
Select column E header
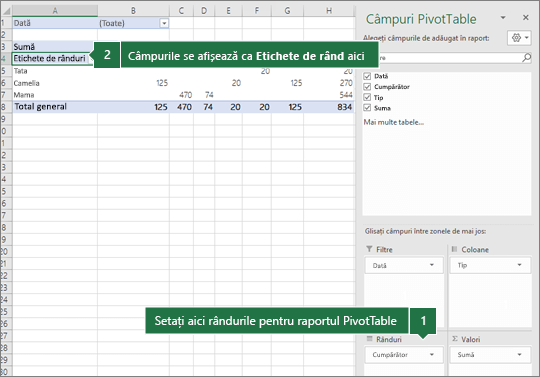coord(228,11)
